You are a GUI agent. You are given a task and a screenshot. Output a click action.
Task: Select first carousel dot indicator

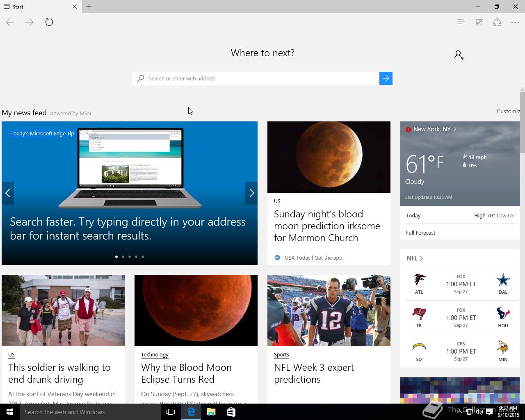116,257
